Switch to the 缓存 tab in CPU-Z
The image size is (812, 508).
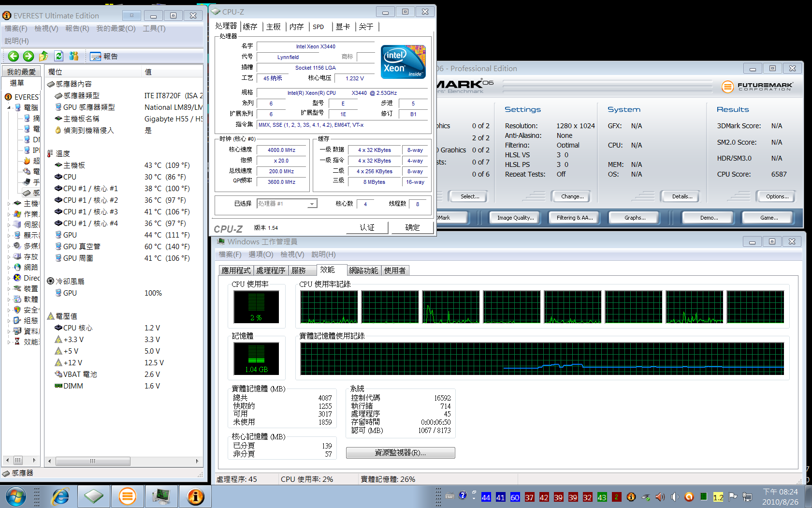pos(250,27)
